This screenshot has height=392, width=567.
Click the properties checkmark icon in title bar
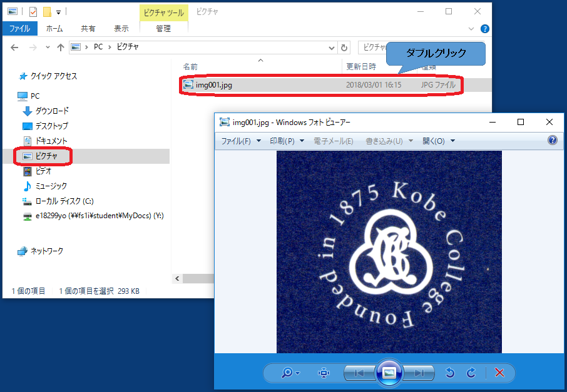point(33,12)
